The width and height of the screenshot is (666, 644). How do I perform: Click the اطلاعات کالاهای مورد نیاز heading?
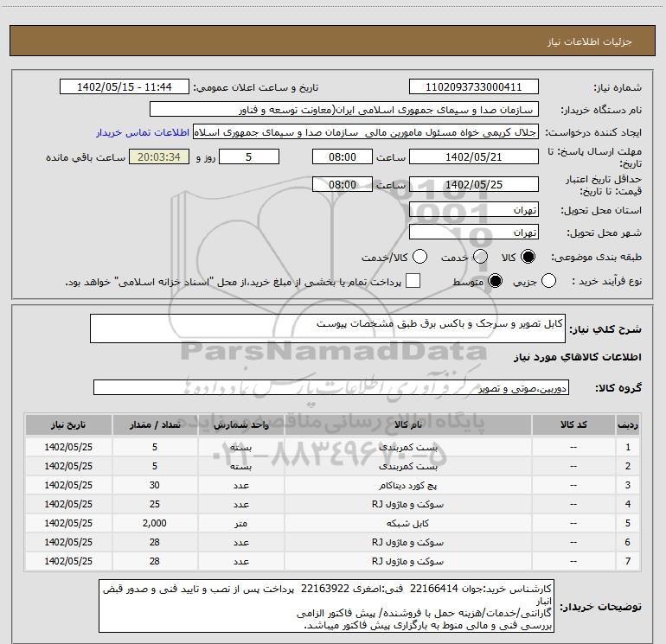coord(578,357)
